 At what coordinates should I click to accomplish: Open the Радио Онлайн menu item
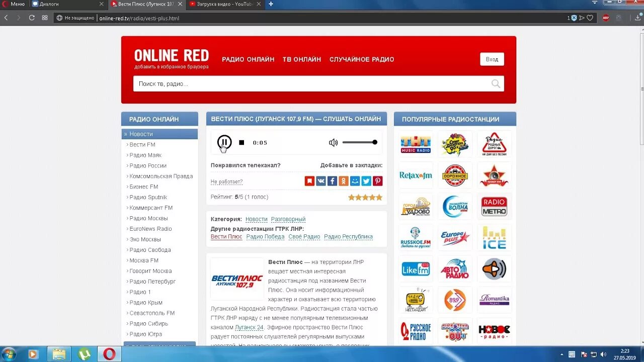[248, 59]
